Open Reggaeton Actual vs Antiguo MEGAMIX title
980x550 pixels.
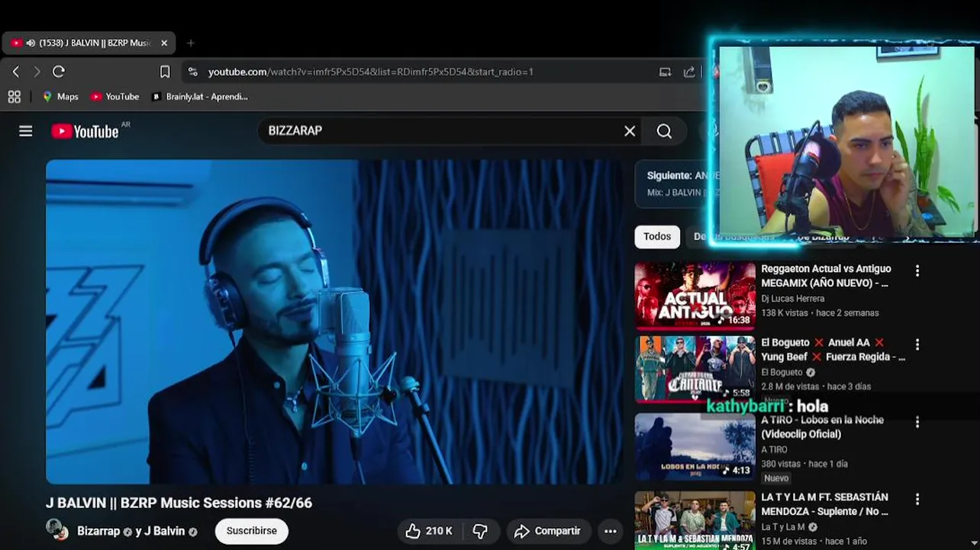coord(827,276)
